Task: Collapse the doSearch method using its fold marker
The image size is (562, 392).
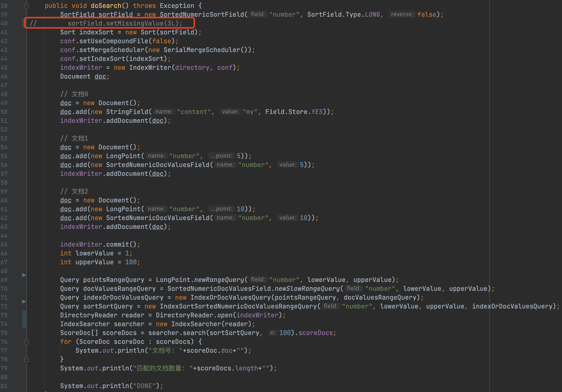Action: click(x=27, y=6)
